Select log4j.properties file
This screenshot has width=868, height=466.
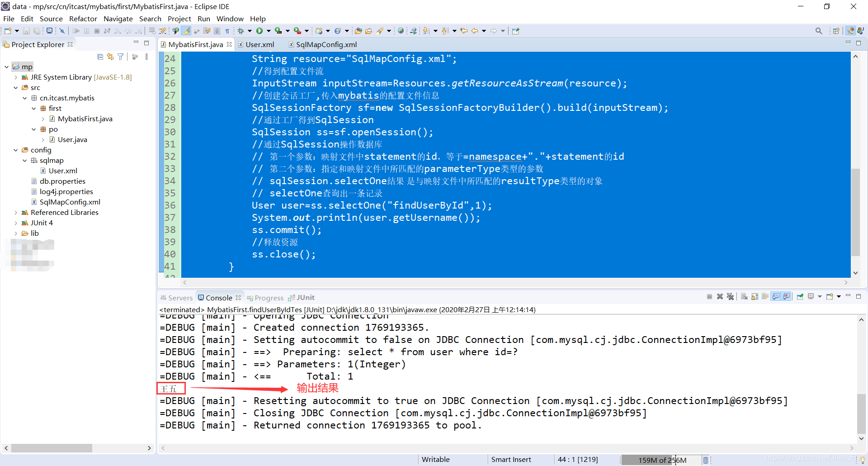click(x=66, y=192)
